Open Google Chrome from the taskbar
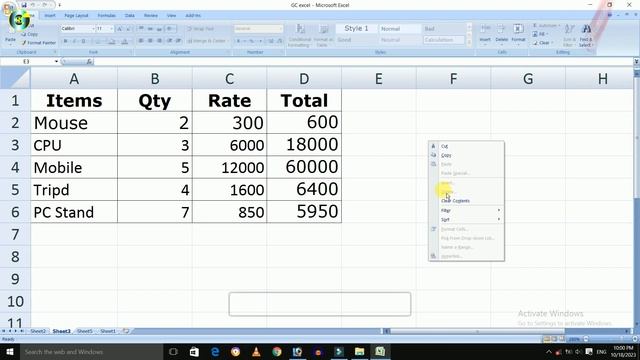Screen dimensions: 640x360 [x=277, y=351]
